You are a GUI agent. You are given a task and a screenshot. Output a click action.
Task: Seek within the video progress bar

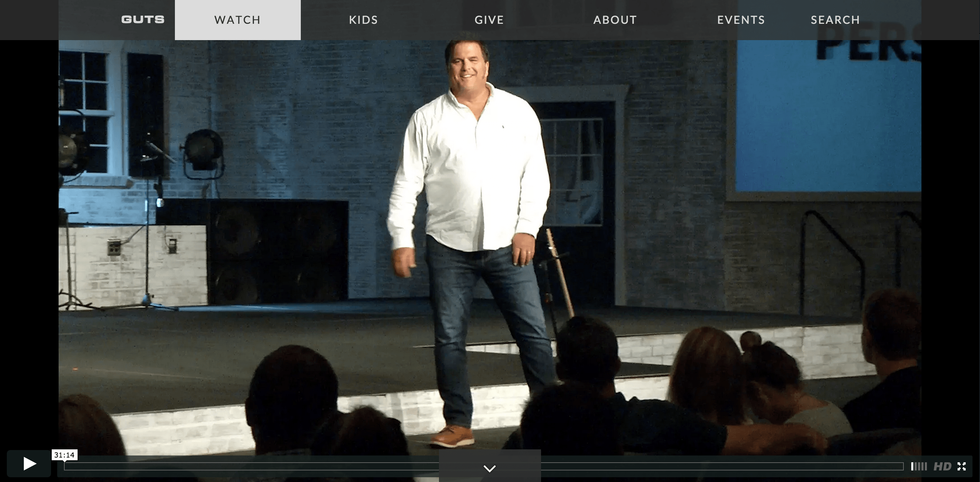tap(484, 466)
